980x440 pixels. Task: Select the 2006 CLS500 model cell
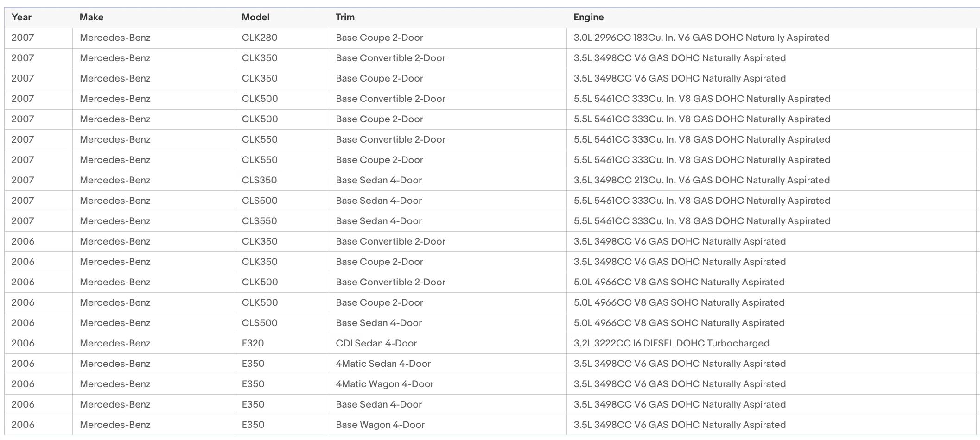(282, 323)
